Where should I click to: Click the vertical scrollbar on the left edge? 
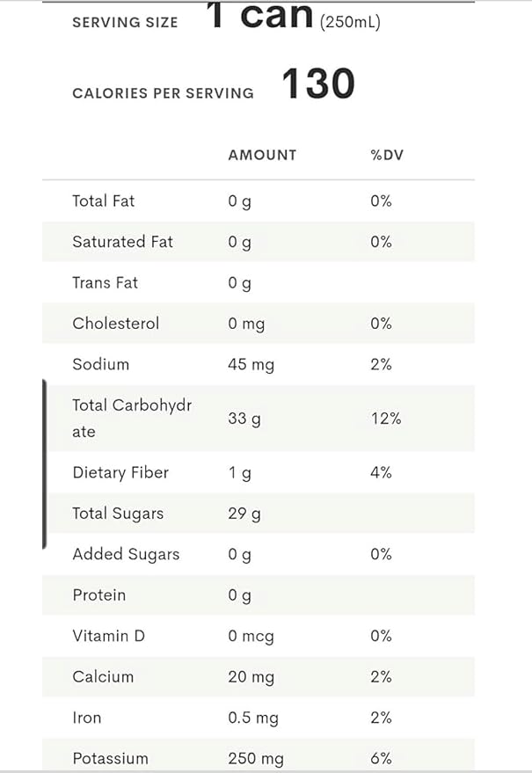click(44, 464)
